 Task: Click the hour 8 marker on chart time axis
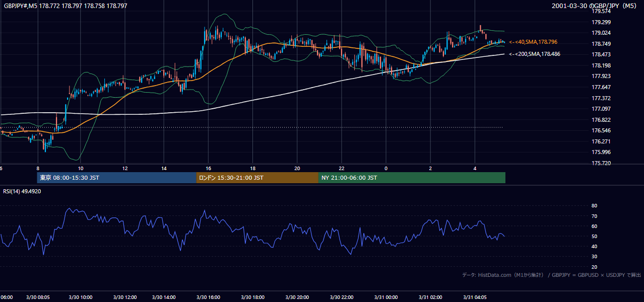tap(38, 168)
